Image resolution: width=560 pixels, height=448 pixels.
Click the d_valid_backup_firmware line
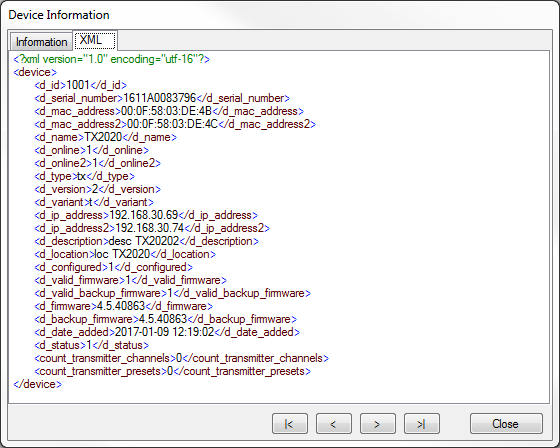pos(172,293)
